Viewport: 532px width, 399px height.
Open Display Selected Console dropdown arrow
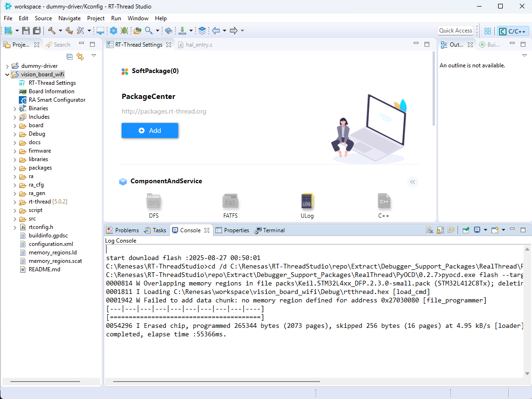(x=485, y=230)
